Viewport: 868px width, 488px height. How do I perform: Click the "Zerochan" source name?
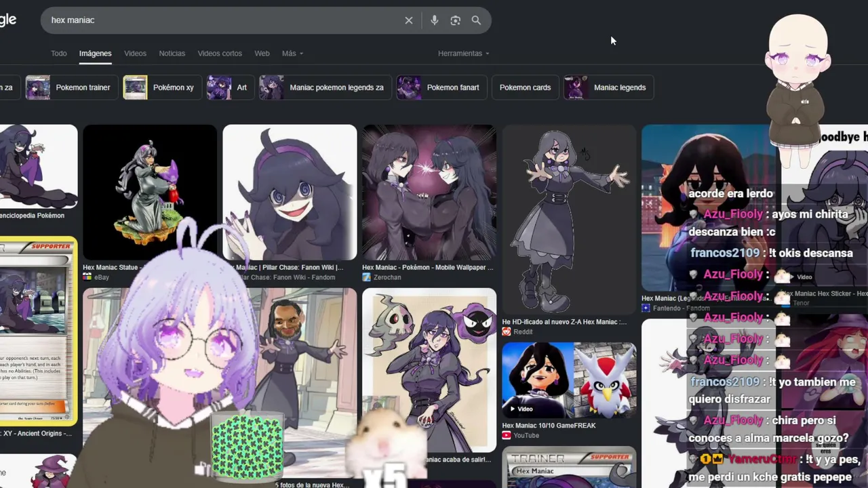(387, 277)
